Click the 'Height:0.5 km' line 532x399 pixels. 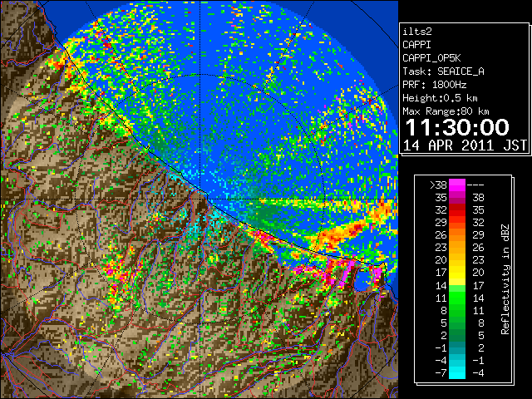pyautogui.click(x=440, y=98)
